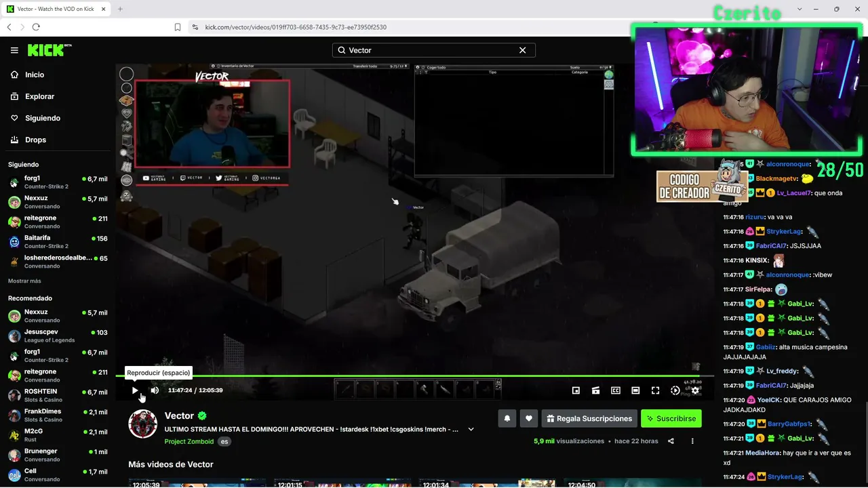Open recommended channel Jesuscpev
This screenshot has width=868, height=488.
[58, 335]
